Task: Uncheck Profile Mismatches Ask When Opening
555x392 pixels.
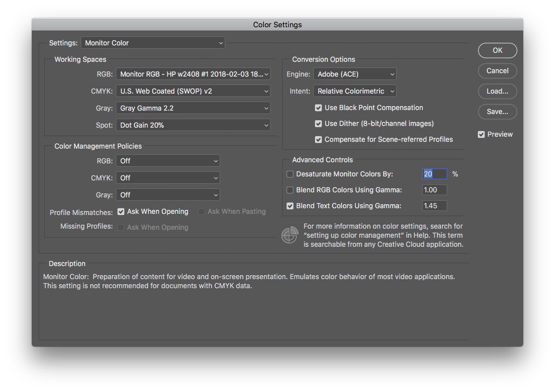Action: point(121,212)
